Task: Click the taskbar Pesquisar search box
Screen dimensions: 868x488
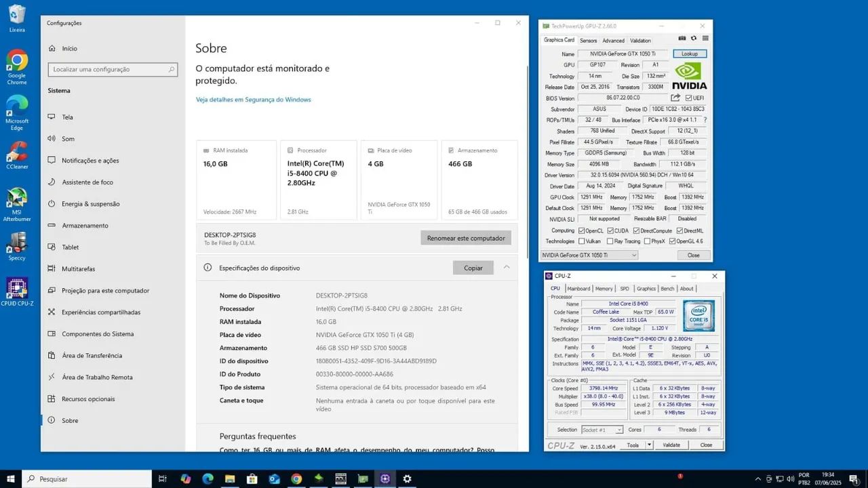Action: pos(87,479)
